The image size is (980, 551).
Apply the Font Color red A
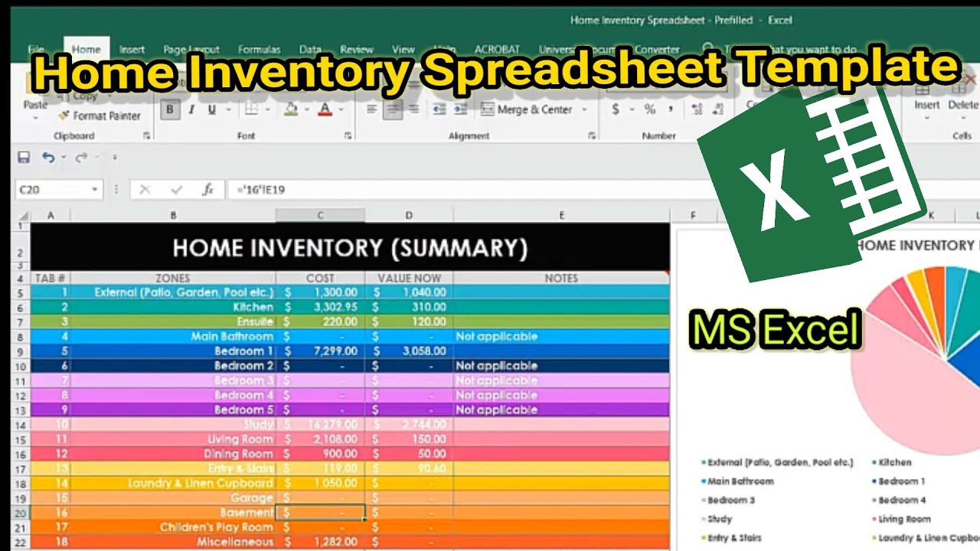pyautogui.click(x=325, y=109)
